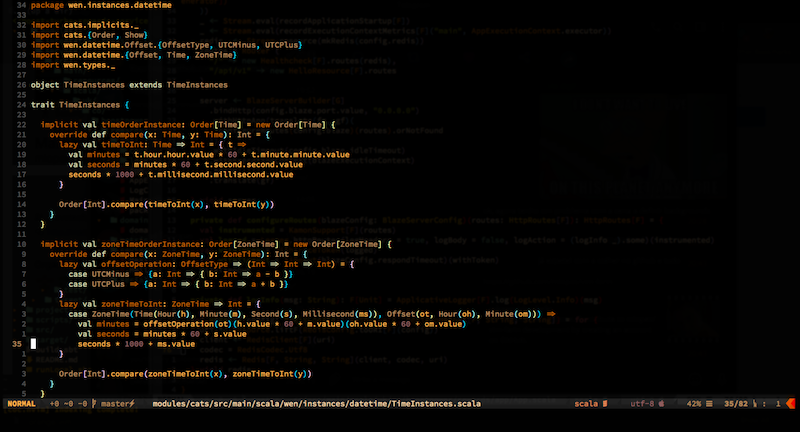Screen dimensions: 800x432
Task: Click the trait TimeInstances declaration line
Action: [x=80, y=105]
